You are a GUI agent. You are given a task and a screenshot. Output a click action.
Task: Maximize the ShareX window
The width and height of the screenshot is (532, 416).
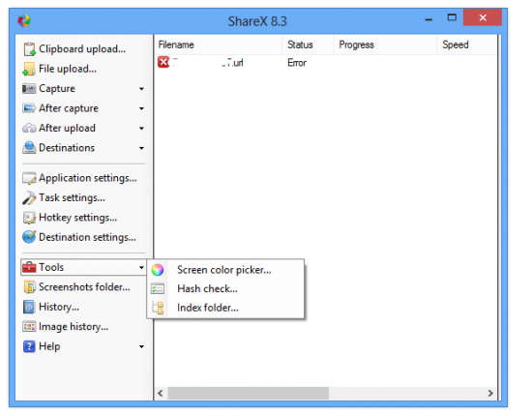coord(452,17)
